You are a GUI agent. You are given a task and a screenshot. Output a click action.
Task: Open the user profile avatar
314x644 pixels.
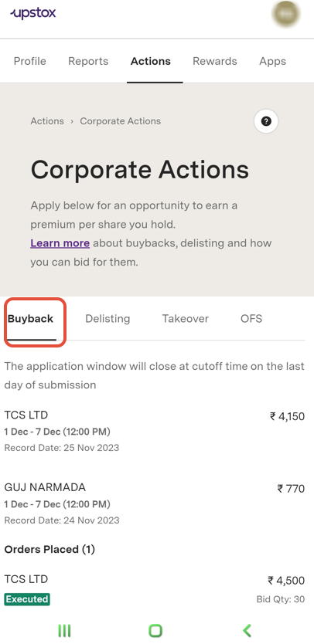click(285, 14)
